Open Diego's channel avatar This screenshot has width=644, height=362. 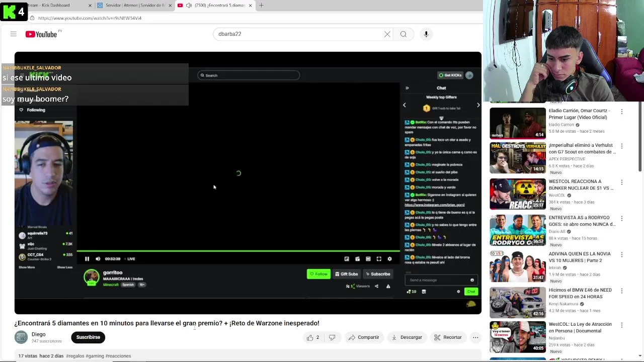(21, 337)
